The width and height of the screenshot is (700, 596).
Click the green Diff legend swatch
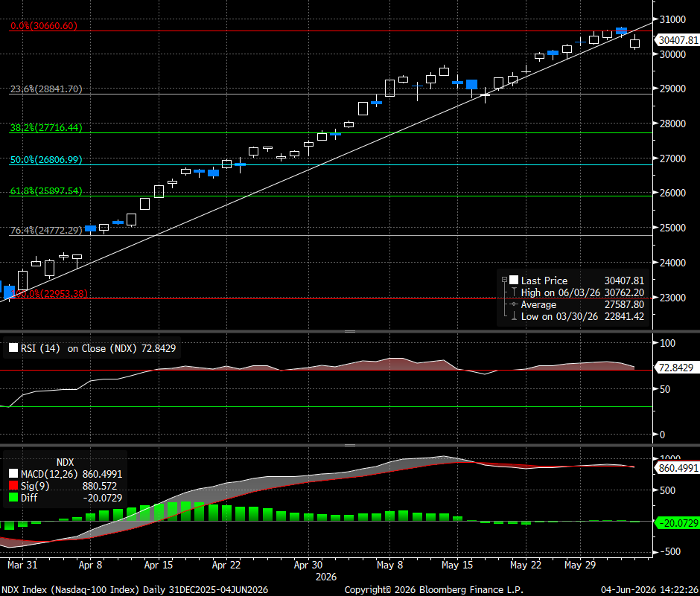click(13, 497)
